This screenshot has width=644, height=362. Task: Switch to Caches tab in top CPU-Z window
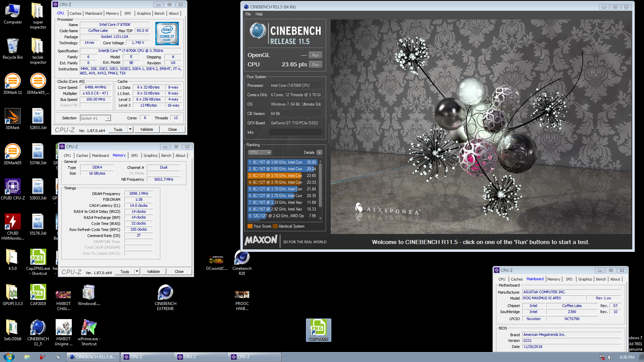point(75,13)
